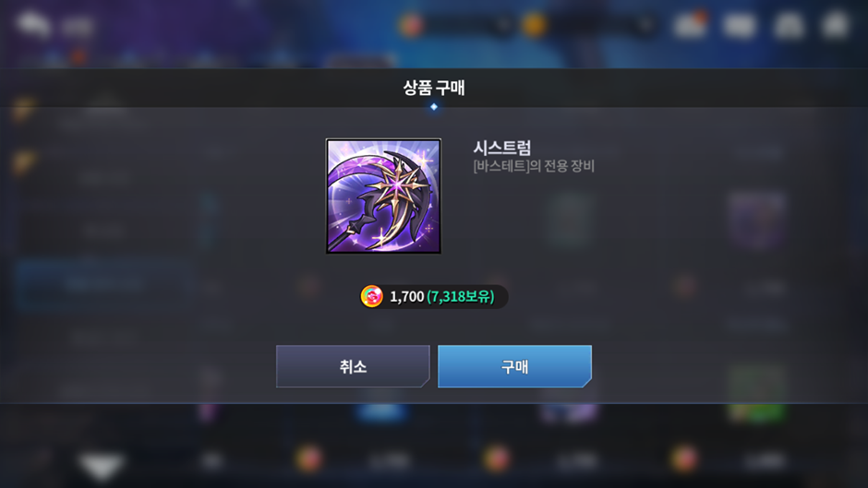The image size is (868, 488).
Task: Tap the 시스트럼 item name
Action: pyautogui.click(x=502, y=148)
